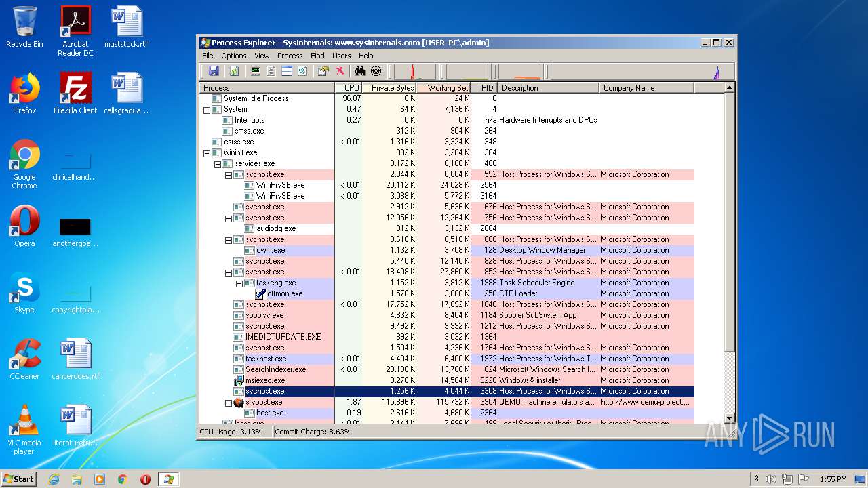Collapse svchost.exe PID 800 node

pos(229,239)
